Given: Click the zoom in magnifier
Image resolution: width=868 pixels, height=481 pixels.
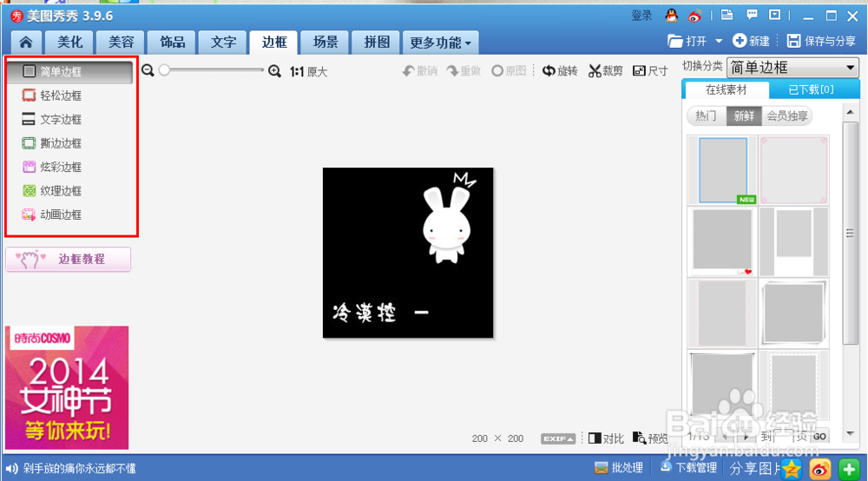Looking at the screenshot, I should click(x=274, y=71).
